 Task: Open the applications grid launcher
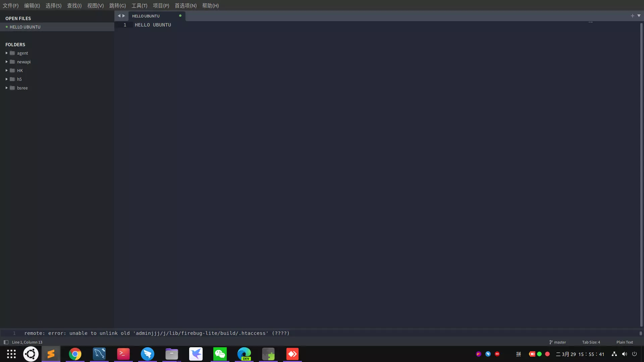(x=11, y=354)
